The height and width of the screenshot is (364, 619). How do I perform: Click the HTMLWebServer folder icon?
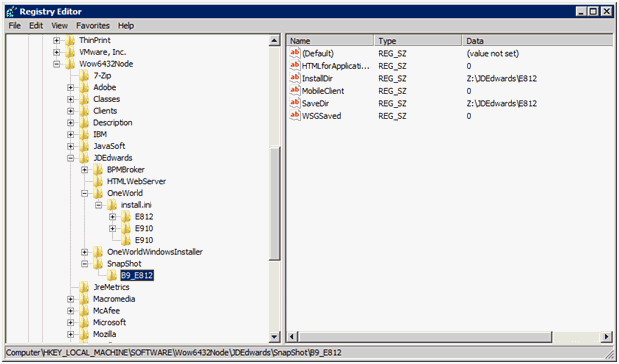[98, 181]
